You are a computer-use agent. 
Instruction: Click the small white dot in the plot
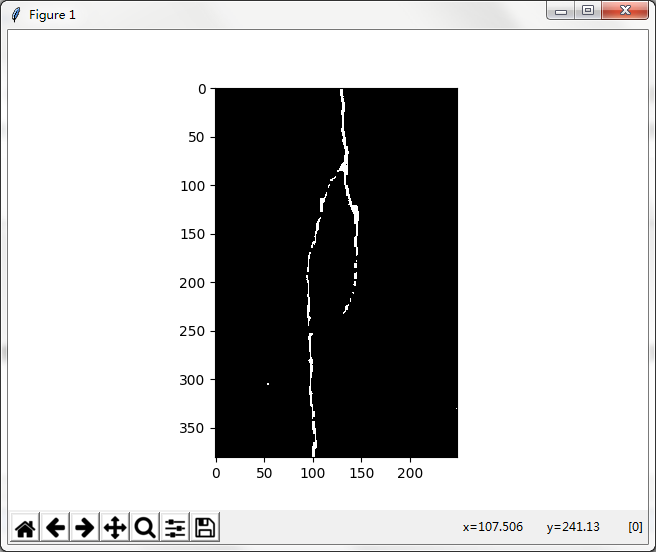[268, 384]
